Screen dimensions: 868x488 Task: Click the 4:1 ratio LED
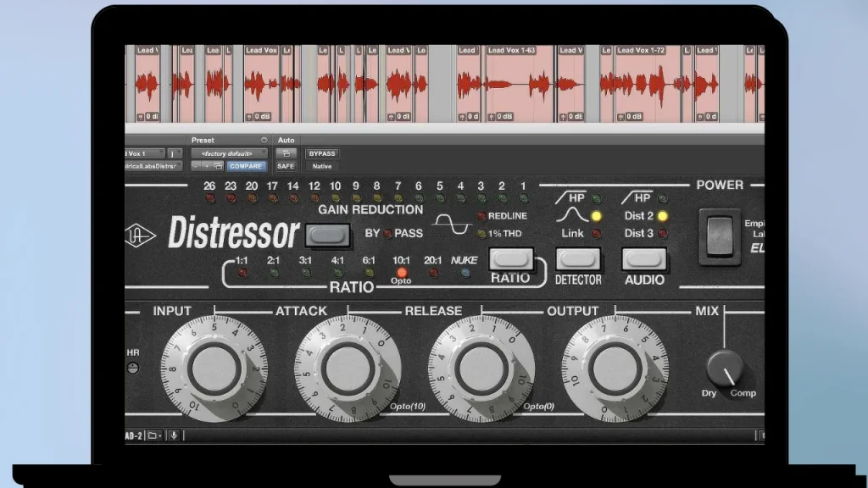click(x=337, y=272)
